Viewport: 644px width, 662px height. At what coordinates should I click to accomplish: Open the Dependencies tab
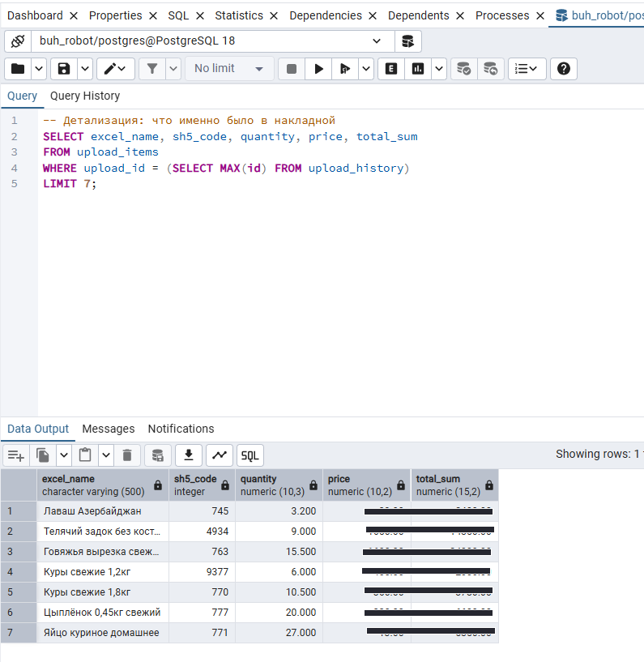click(326, 15)
